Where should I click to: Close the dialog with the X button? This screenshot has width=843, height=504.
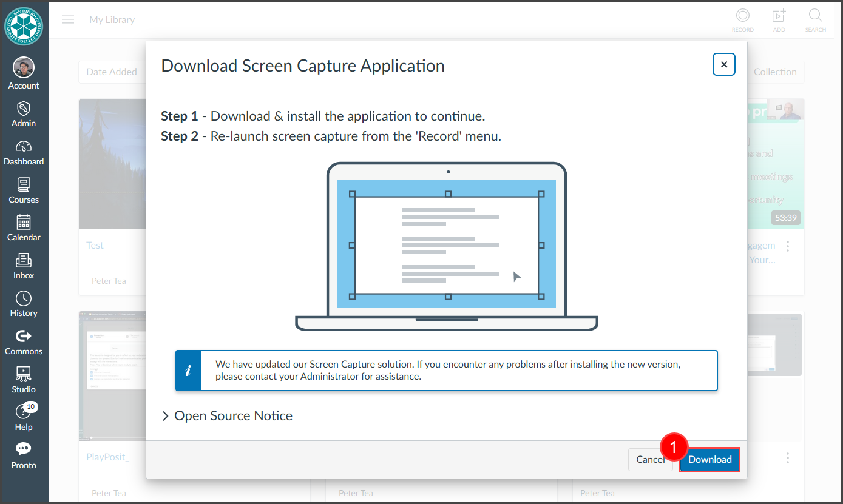point(723,64)
